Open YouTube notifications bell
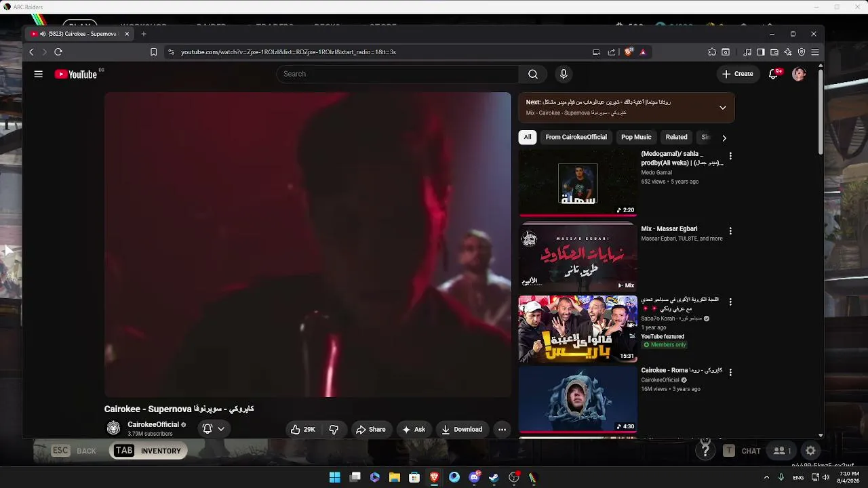The image size is (868, 488). tap(773, 74)
